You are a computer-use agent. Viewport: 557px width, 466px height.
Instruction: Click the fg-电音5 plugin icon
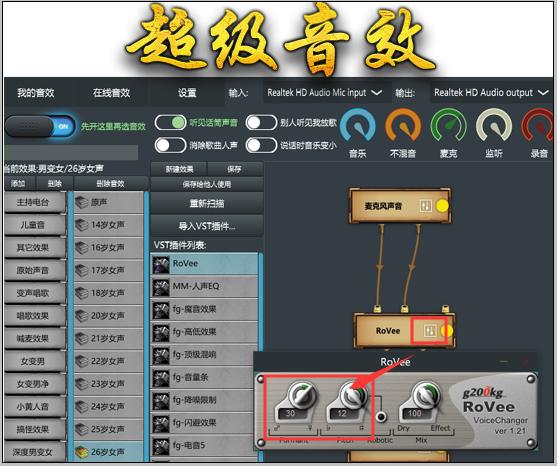(x=161, y=446)
